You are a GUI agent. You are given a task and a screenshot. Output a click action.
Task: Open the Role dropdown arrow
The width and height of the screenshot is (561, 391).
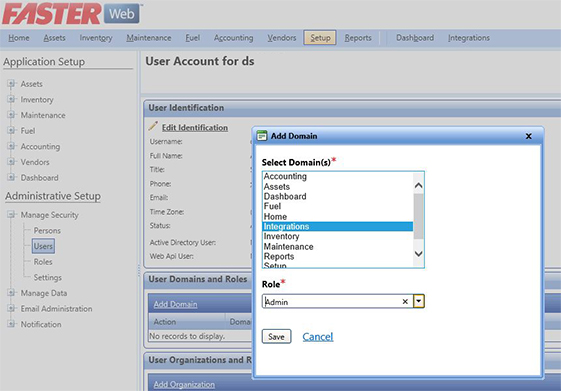[419, 301]
